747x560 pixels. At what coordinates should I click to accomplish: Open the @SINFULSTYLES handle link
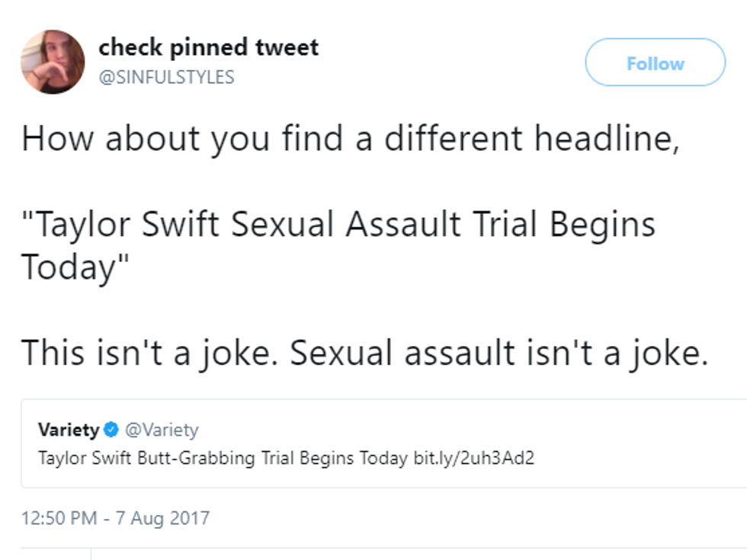click(x=166, y=77)
